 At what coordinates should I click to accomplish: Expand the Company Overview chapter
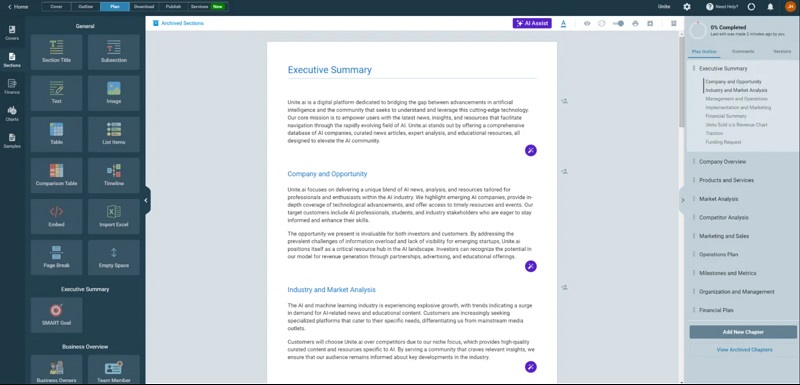[x=722, y=162]
